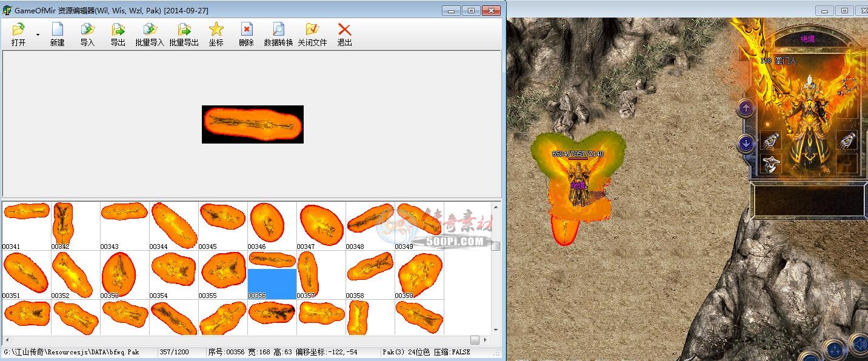Select highlighted thumbnail 00356
Viewport: 868px width, 361px height.
272,275
